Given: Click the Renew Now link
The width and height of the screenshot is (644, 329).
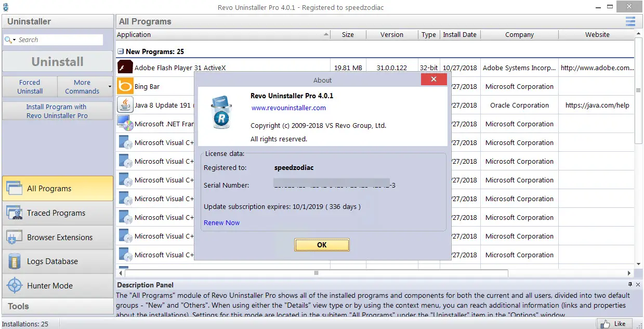Looking at the screenshot, I should pyautogui.click(x=221, y=222).
